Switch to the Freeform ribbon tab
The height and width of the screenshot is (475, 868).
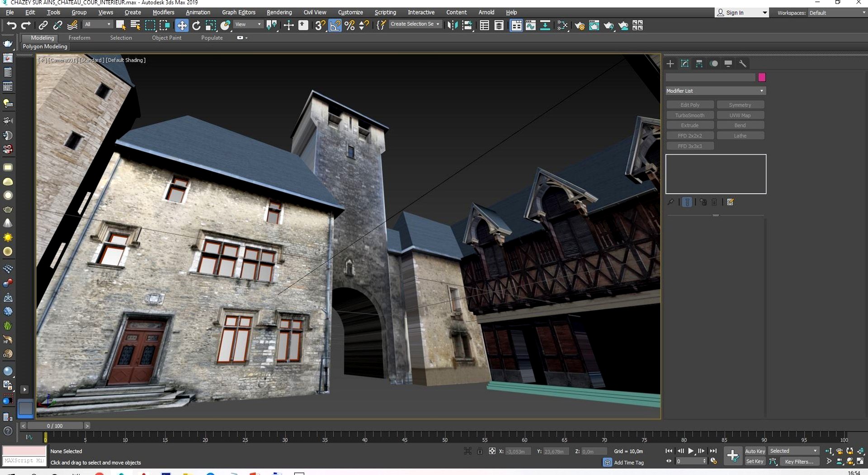click(x=79, y=38)
